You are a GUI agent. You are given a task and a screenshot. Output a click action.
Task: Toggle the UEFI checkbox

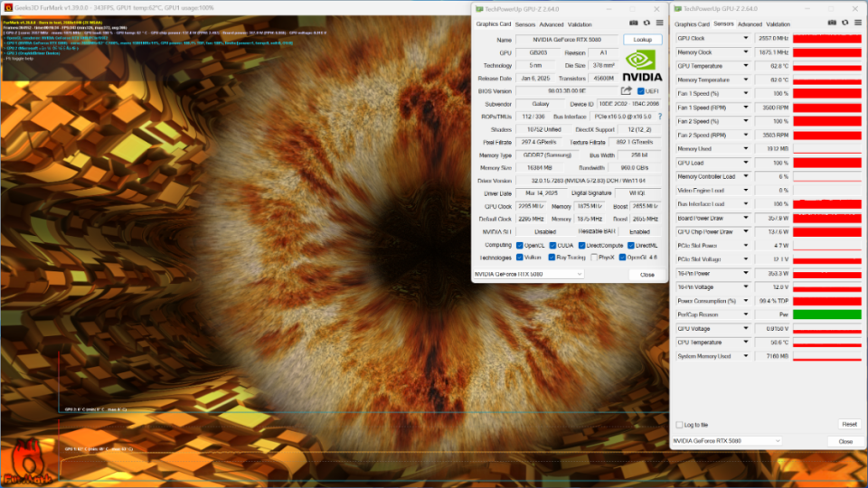640,91
